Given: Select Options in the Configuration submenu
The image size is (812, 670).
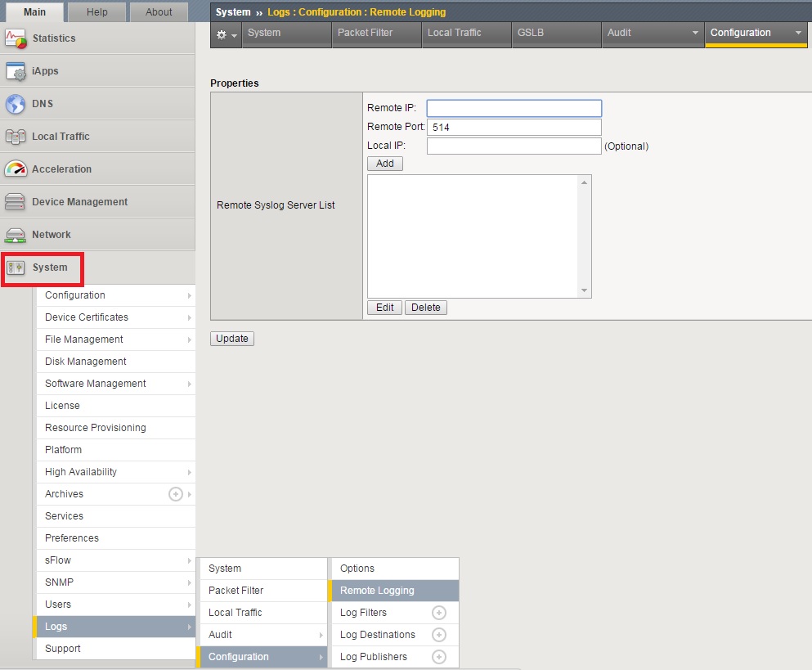Looking at the screenshot, I should point(357,569).
